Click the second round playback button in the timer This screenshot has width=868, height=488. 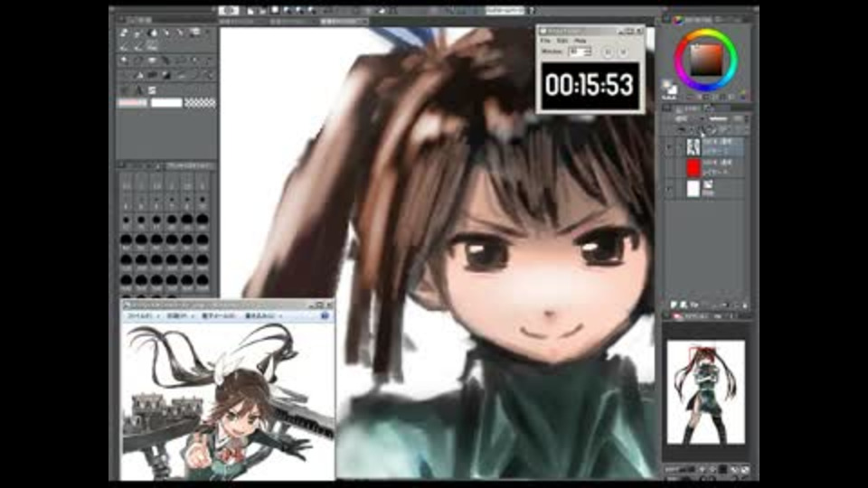tap(623, 52)
